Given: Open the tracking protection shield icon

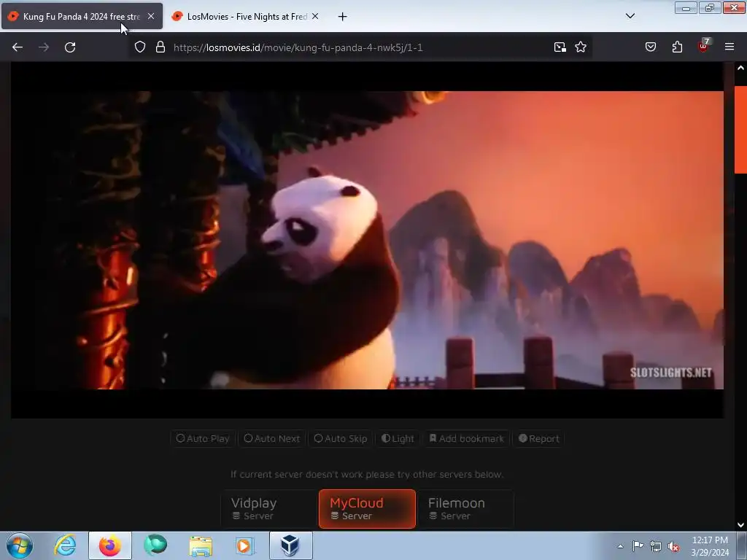Looking at the screenshot, I should click(x=139, y=47).
